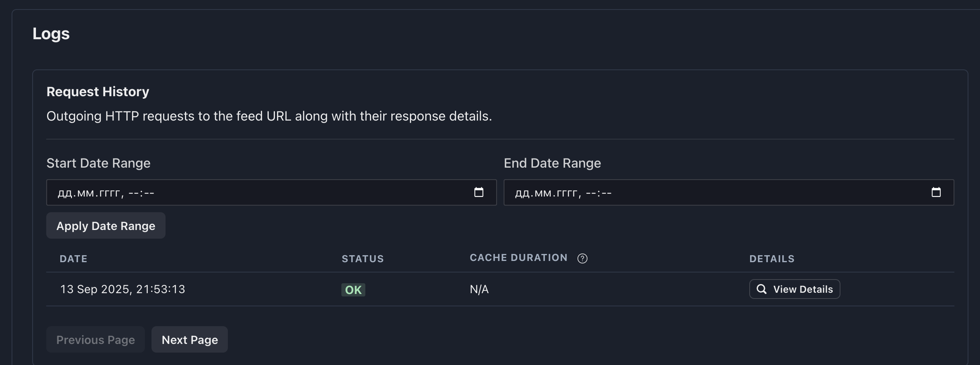Click the magnifier icon in View Details
The image size is (980, 365).
(761, 289)
